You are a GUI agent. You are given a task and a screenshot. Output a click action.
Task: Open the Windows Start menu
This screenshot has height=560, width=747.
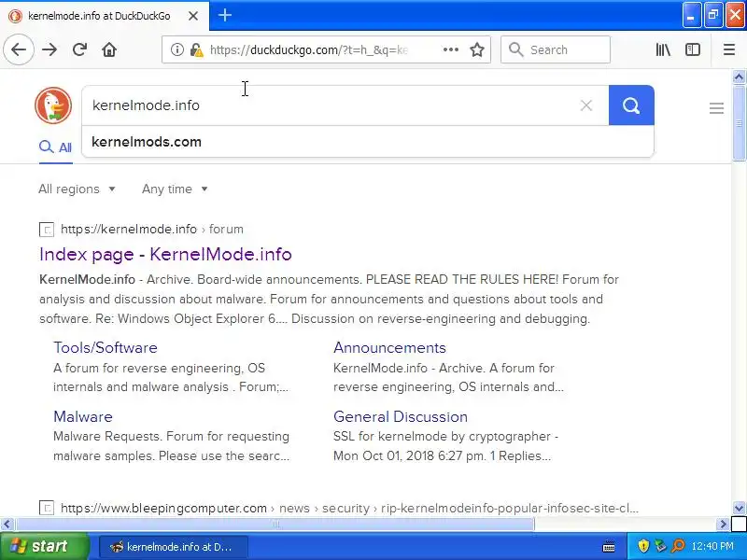pyautogui.click(x=44, y=546)
